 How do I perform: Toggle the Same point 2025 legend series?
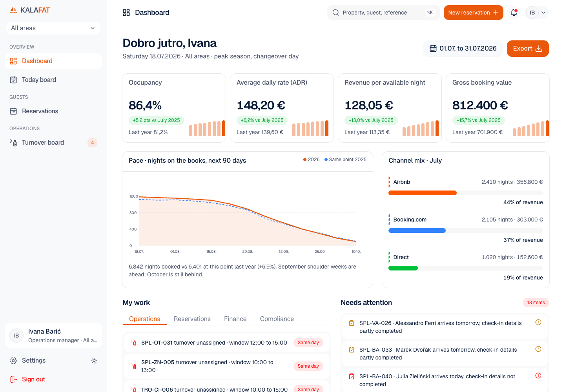(x=345, y=160)
